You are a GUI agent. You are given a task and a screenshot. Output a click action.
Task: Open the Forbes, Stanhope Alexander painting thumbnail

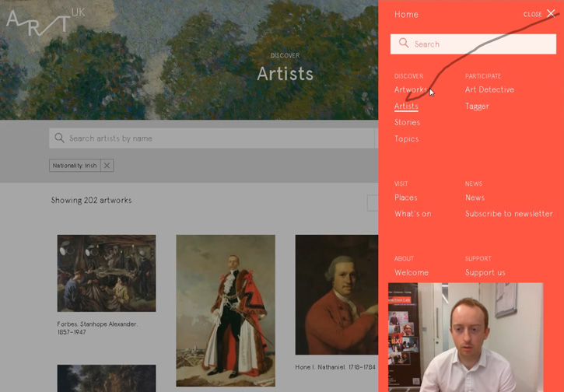click(107, 273)
